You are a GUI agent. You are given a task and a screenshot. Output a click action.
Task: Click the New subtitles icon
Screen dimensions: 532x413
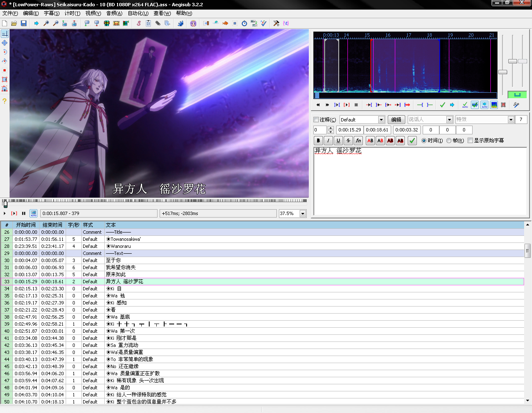pos(5,23)
